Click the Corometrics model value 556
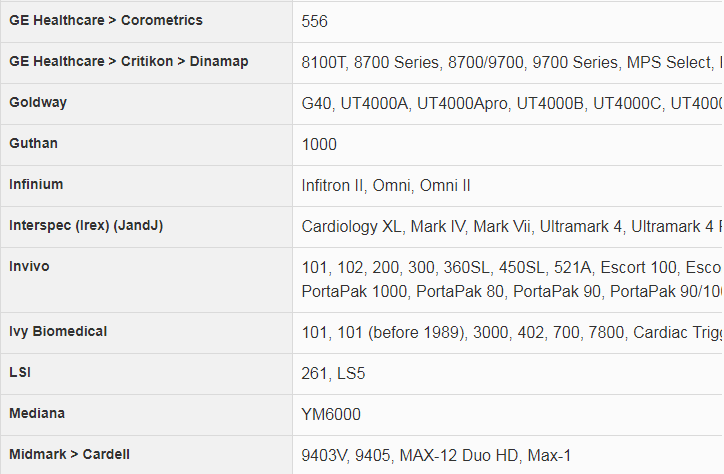Screen dimensions: 724x474 click(315, 21)
